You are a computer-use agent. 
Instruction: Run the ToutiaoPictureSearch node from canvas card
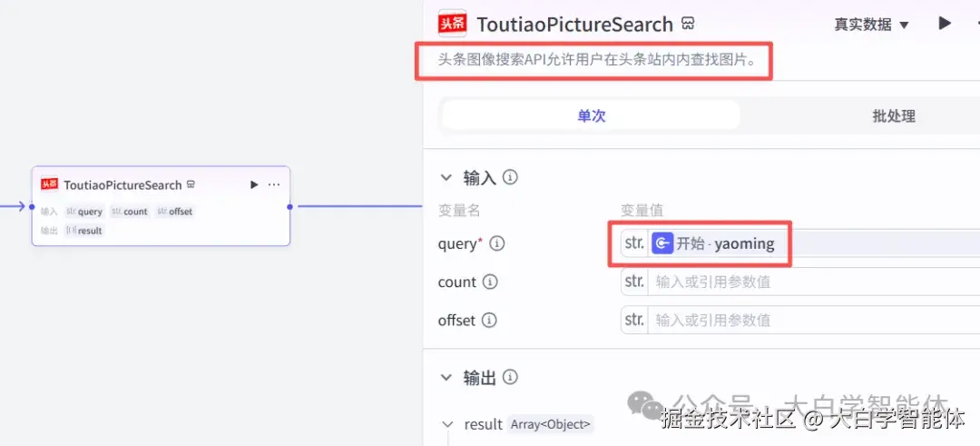pyautogui.click(x=254, y=184)
